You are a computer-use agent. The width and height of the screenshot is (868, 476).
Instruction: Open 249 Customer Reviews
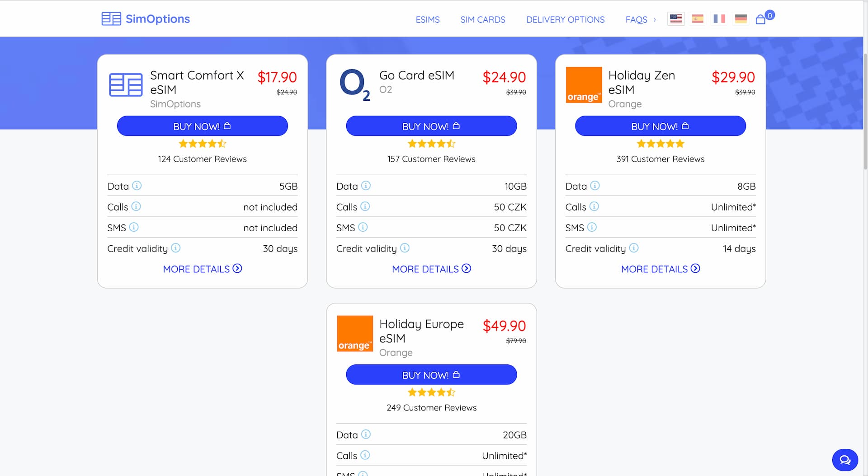(431, 408)
